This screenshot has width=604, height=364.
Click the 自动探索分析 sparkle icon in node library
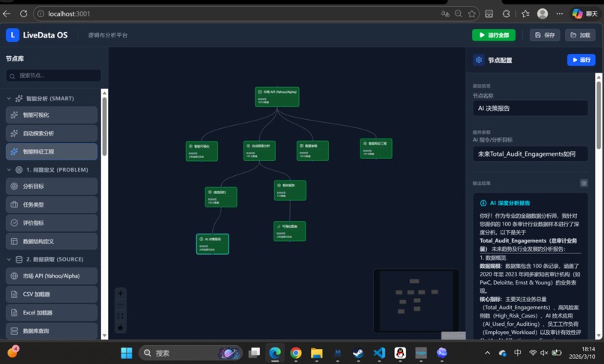point(14,133)
